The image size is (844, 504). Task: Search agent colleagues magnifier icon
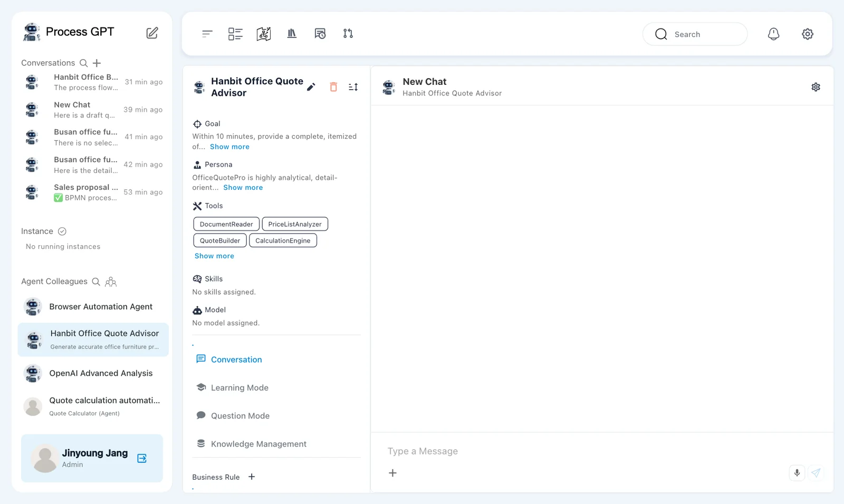pos(96,282)
